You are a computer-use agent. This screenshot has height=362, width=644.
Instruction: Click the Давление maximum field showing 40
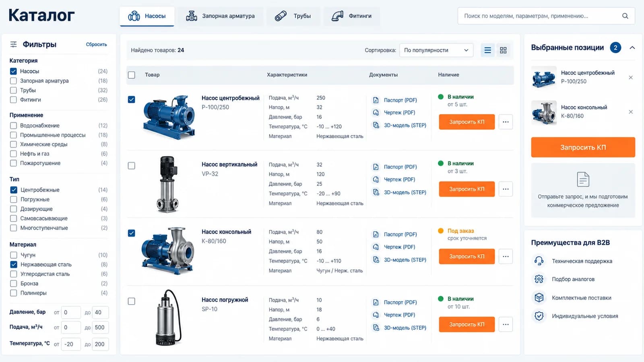[101, 313]
